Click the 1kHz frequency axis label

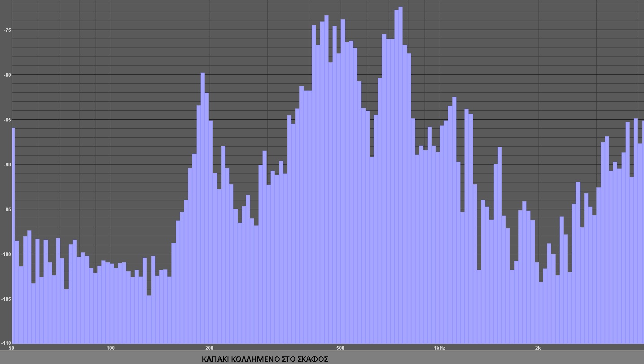click(439, 348)
